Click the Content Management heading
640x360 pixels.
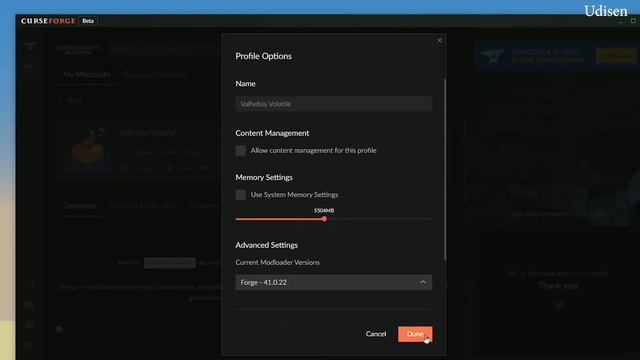[272, 133]
